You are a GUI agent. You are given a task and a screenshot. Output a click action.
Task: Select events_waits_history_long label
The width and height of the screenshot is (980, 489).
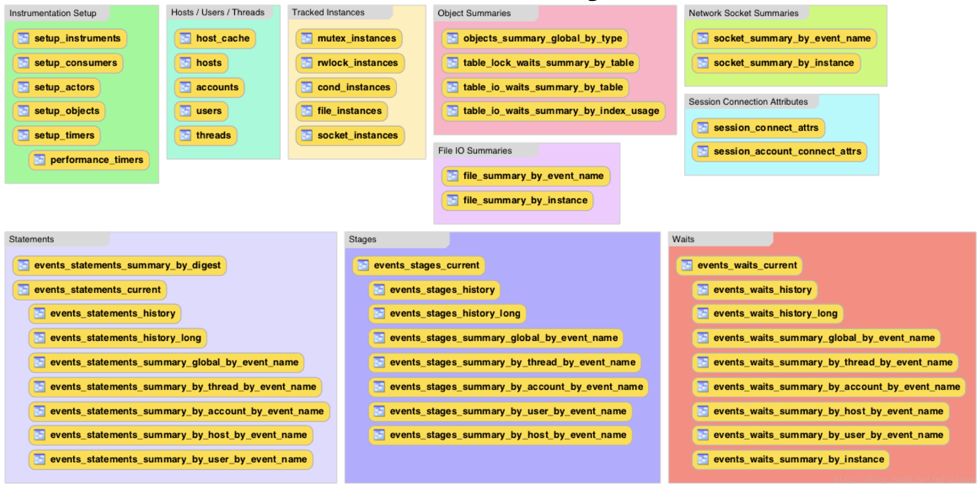(775, 313)
